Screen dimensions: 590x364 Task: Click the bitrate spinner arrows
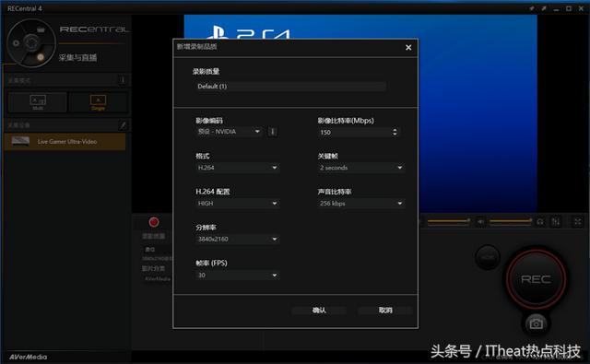tap(395, 132)
